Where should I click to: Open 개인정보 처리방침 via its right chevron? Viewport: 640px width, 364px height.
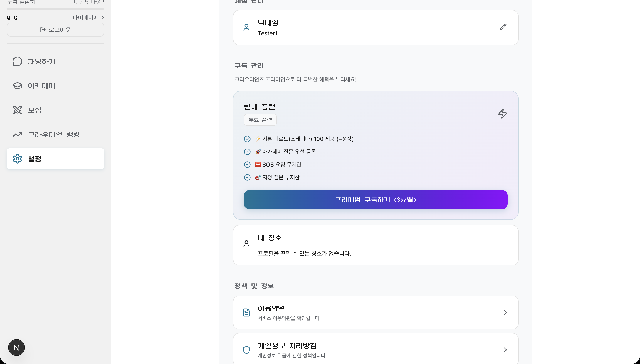pyautogui.click(x=505, y=350)
